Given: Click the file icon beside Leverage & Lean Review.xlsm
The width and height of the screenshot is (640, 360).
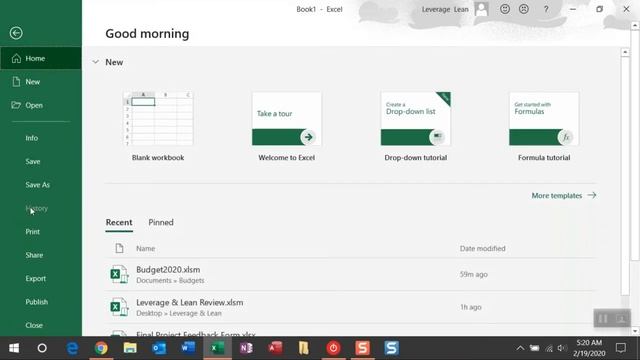Looking at the screenshot, I should (x=119, y=307).
